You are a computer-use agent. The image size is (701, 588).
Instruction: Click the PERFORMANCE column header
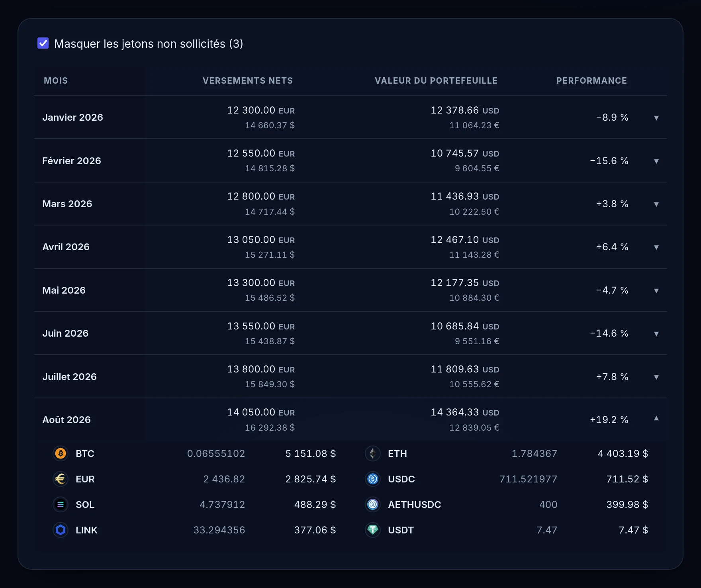tap(591, 80)
